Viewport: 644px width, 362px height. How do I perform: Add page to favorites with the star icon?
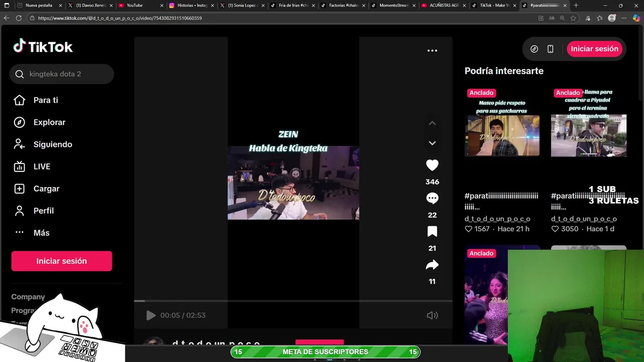[x=573, y=18]
